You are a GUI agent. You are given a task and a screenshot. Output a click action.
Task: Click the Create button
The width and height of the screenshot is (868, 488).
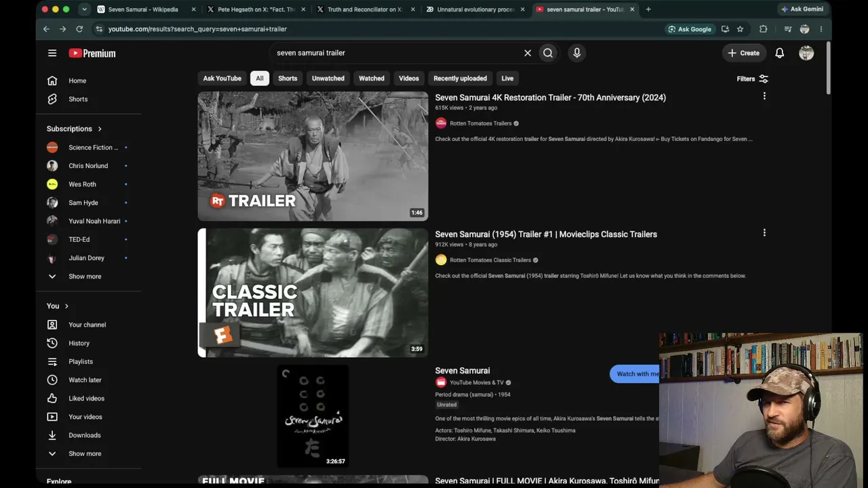[744, 53]
